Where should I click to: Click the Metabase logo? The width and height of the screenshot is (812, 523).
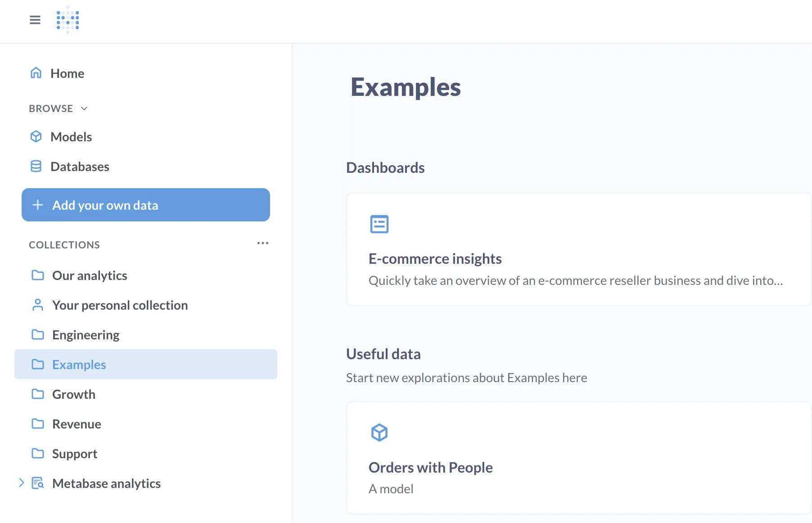coord(68,20)
